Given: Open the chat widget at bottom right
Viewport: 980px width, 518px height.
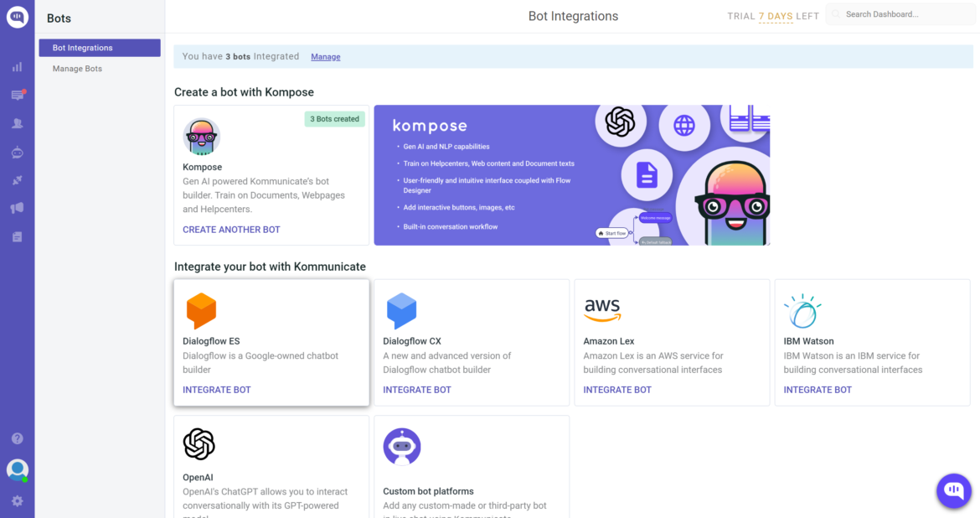Looking at the screenshot, I should click(953, 490).
